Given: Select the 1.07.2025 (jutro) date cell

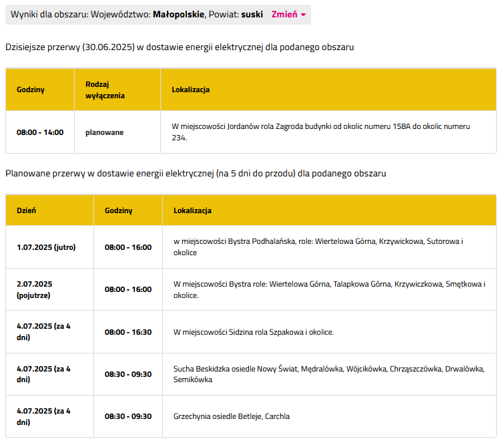Looking at the screenshot, I should tap(46, 247).
